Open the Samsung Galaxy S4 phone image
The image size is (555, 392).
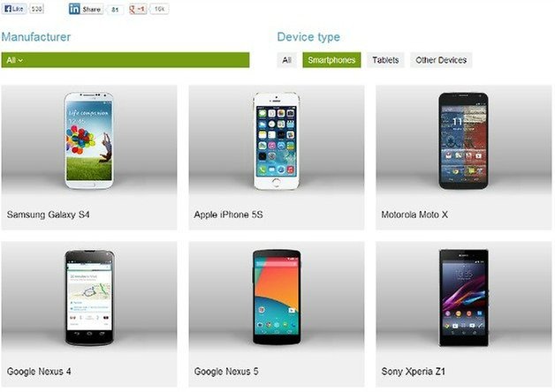click(x=89, y=140)
